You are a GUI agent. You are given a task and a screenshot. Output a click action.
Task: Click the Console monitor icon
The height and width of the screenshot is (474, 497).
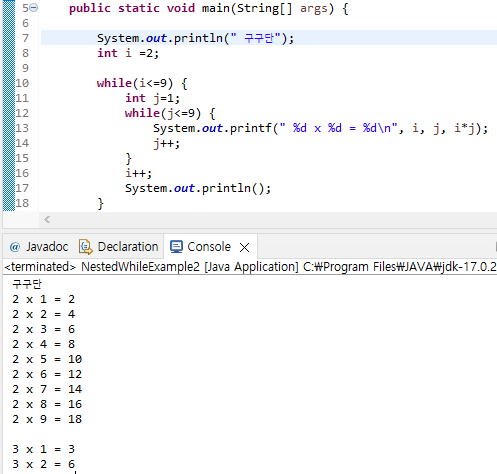[176, 247]
